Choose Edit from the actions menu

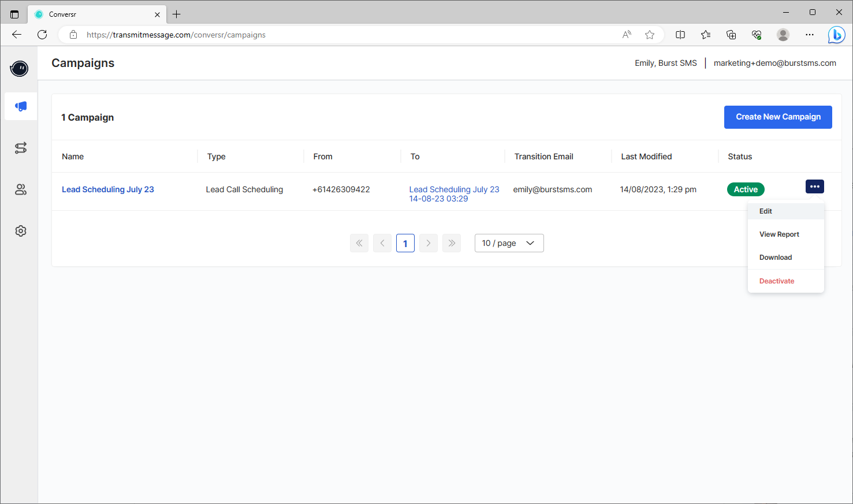tap(786, 211)
